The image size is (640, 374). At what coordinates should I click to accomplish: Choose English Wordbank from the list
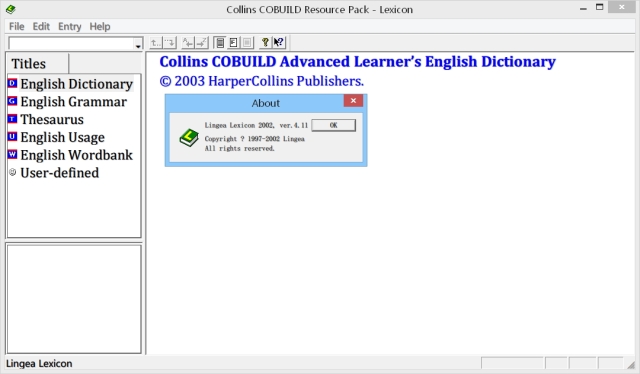[x=76, y=155]
